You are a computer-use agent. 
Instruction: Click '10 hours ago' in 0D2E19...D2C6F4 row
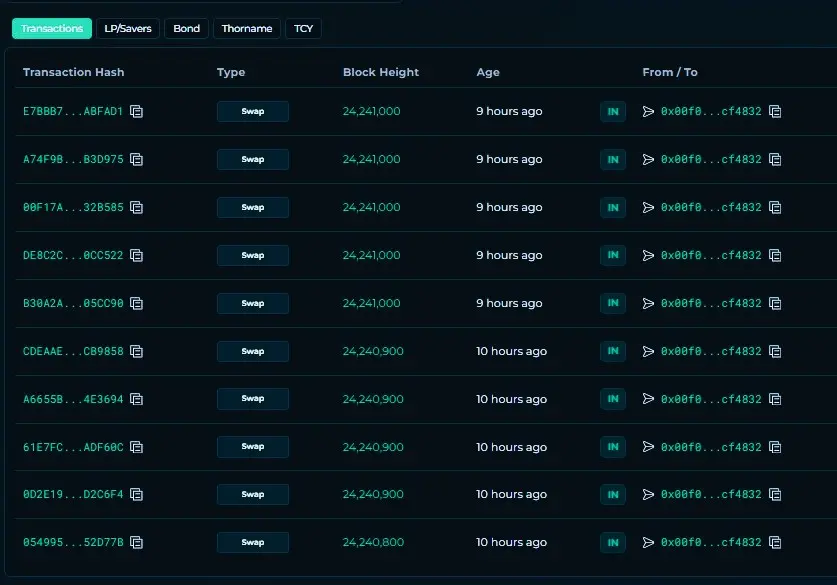pos(511,494)
